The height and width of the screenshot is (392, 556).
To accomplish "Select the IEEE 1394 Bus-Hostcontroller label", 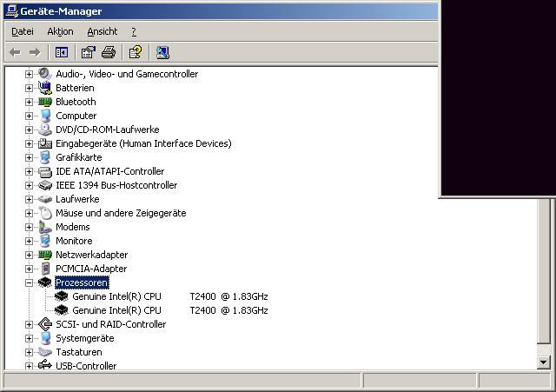I will click(116, 185).
